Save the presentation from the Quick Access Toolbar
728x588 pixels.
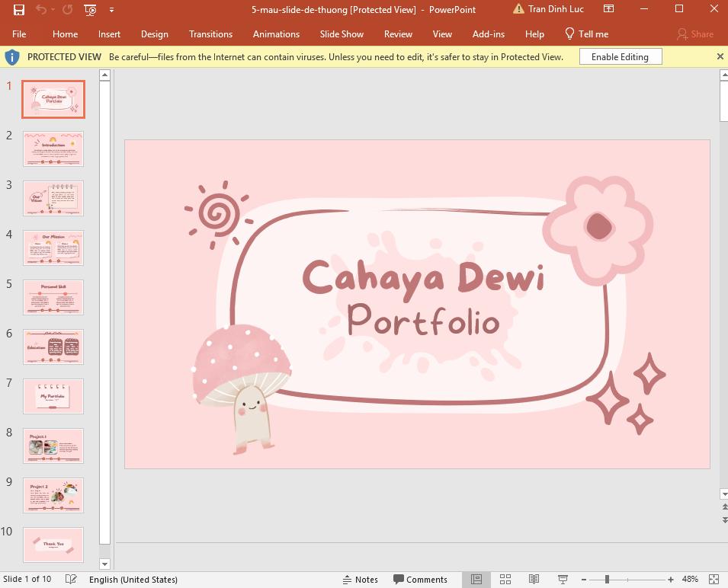pyautogui.click(x=19, y=10)
